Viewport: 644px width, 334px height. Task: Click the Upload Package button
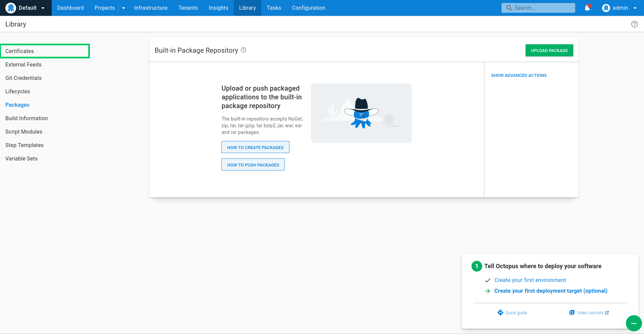[x=549, y=50]
